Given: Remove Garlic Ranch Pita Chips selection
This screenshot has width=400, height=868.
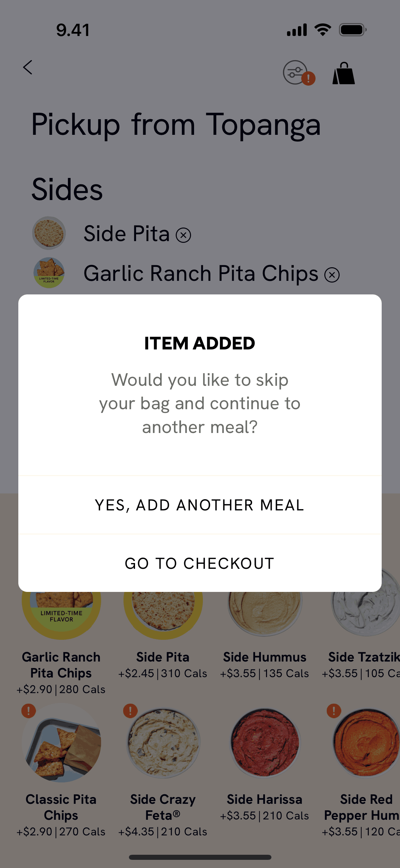Looking at the screenshot, I should pos(332,275).
